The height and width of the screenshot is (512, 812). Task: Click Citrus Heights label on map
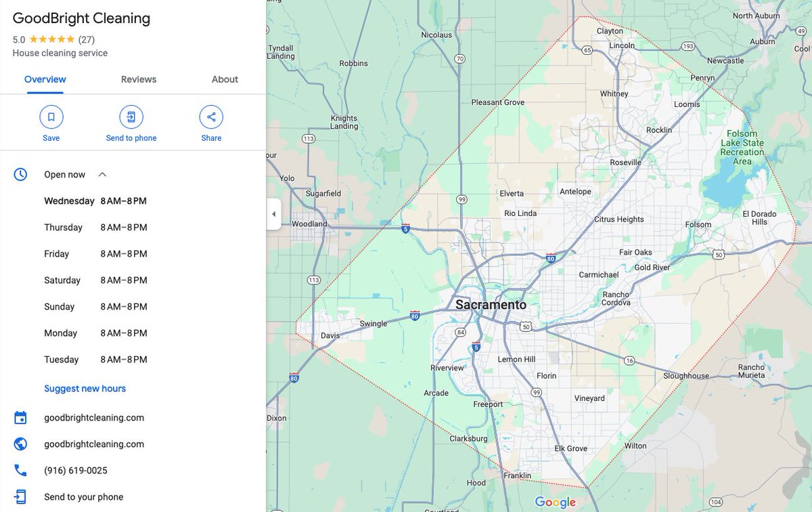(x=619, y=219)
